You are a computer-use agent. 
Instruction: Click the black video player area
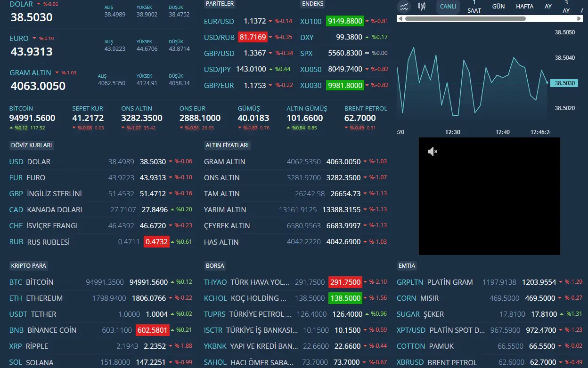[490, 196]
